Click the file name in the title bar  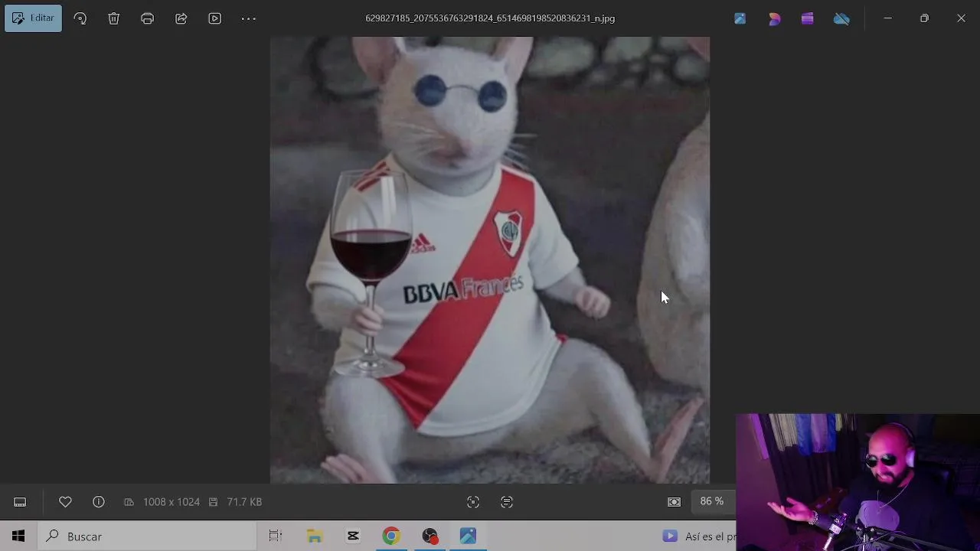pyautogui.click(x=490, y=18)
